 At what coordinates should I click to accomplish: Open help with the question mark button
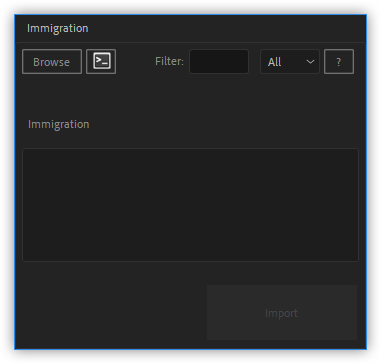click(x=339, y=62)
